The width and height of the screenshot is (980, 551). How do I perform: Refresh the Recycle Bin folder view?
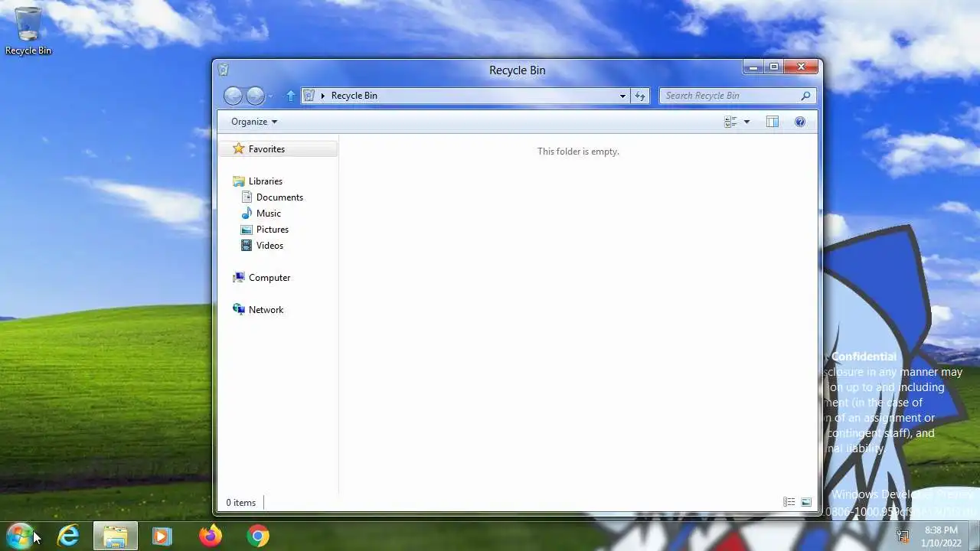tap(640, 96)
